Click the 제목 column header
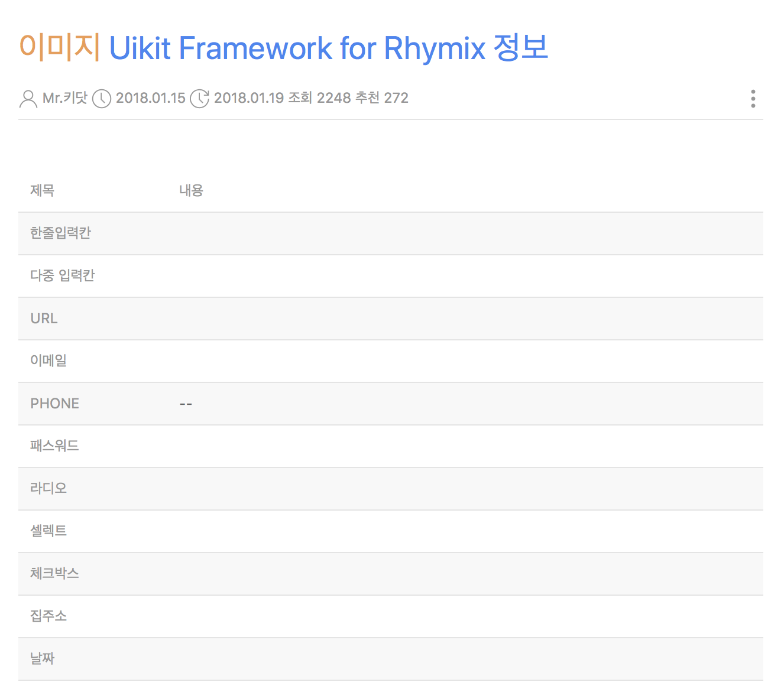784x695 pixels. point(43,190)
